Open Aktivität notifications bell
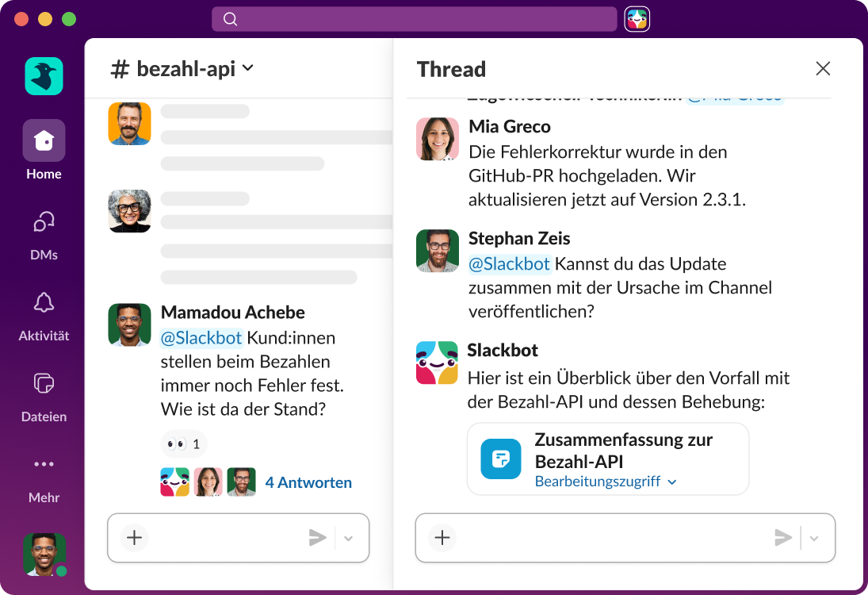868x595 pixels. (x=44, y=317)
